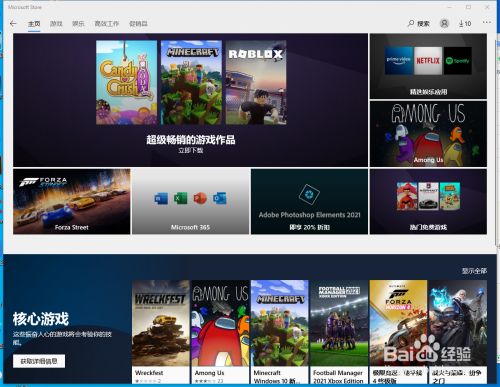Open the Adobe Photoshop Elements 2021 offer

tap(309, 201)
